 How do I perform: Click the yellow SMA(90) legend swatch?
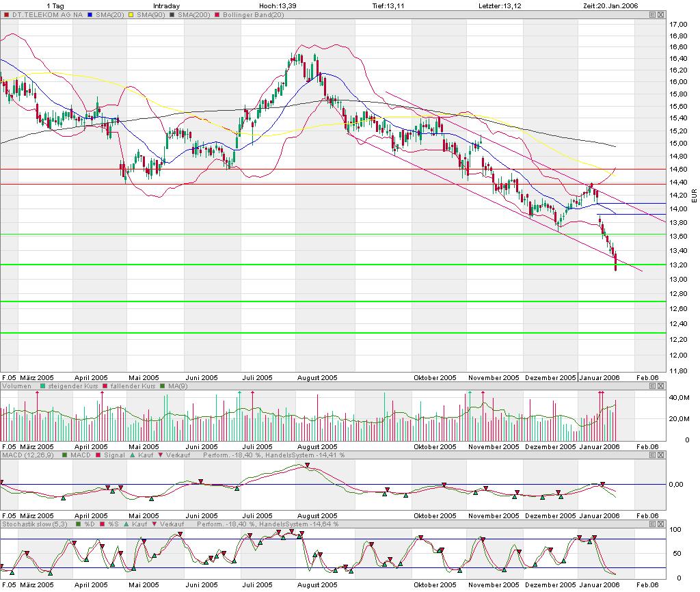(131, 15)
